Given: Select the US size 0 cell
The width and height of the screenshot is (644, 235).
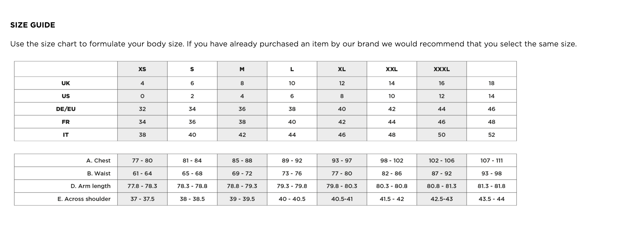Looking at the screenshot, I should (142, 96).
